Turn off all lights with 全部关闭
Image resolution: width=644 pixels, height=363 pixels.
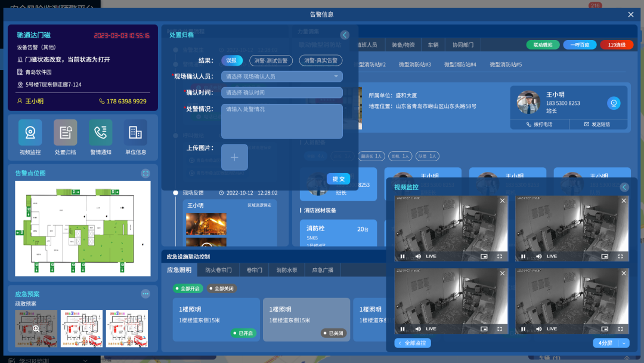point(222,288)
